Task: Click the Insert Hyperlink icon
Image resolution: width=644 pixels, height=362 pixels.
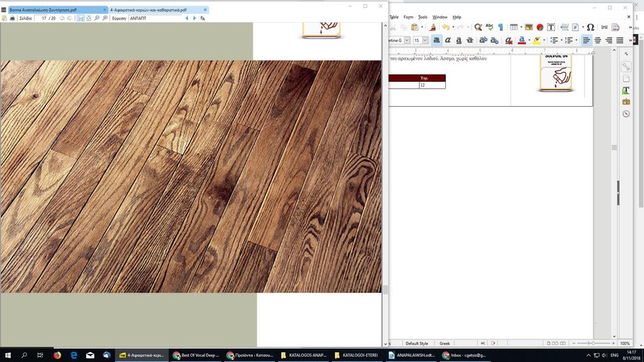Action: pyautogui.click(x=604, y=27)
